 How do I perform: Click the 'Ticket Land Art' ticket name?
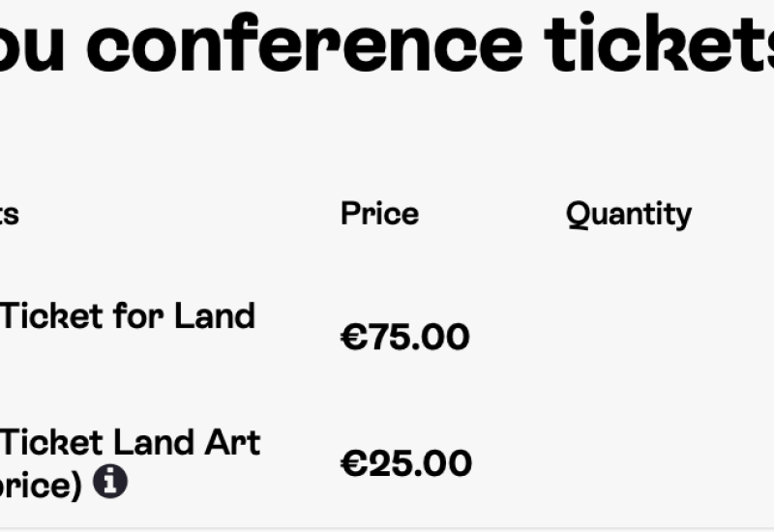point(130,442)
